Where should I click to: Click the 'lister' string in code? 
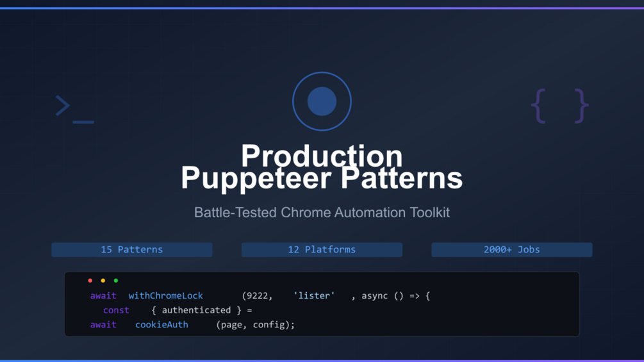click(x=314, y=295)
